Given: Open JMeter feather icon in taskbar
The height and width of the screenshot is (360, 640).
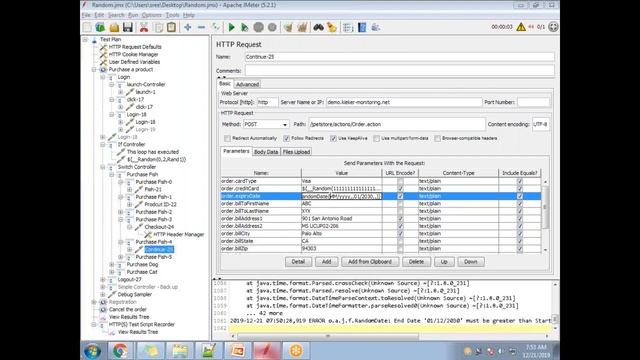Looking at the screenshot, I should coord(267,351).
